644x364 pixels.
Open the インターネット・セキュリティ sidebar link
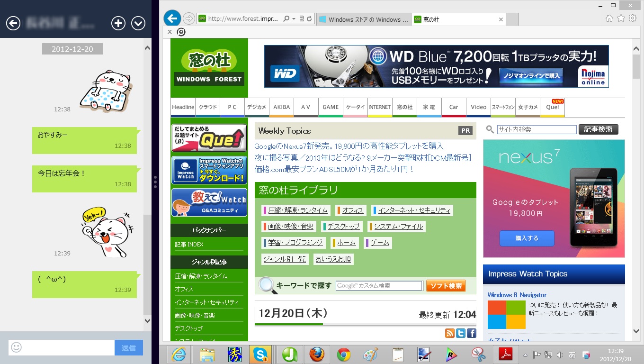click(x=206, y=302)
